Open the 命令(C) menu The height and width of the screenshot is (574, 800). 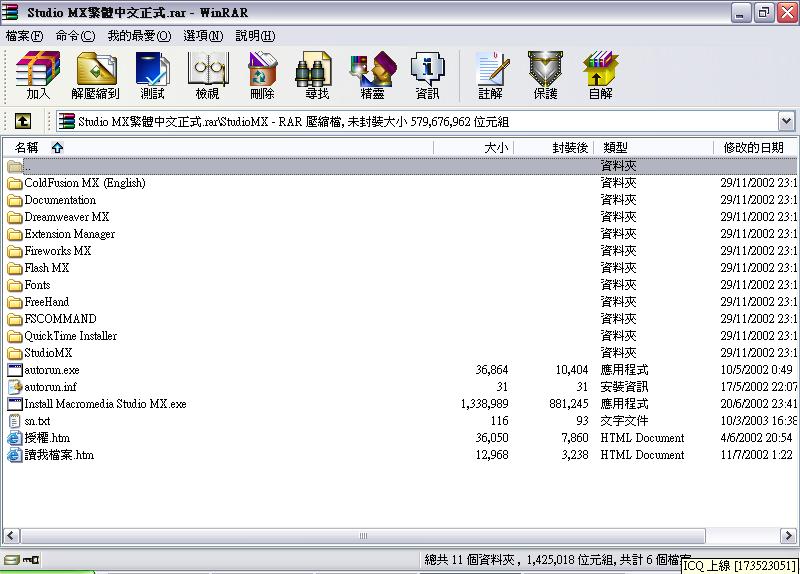75,36
